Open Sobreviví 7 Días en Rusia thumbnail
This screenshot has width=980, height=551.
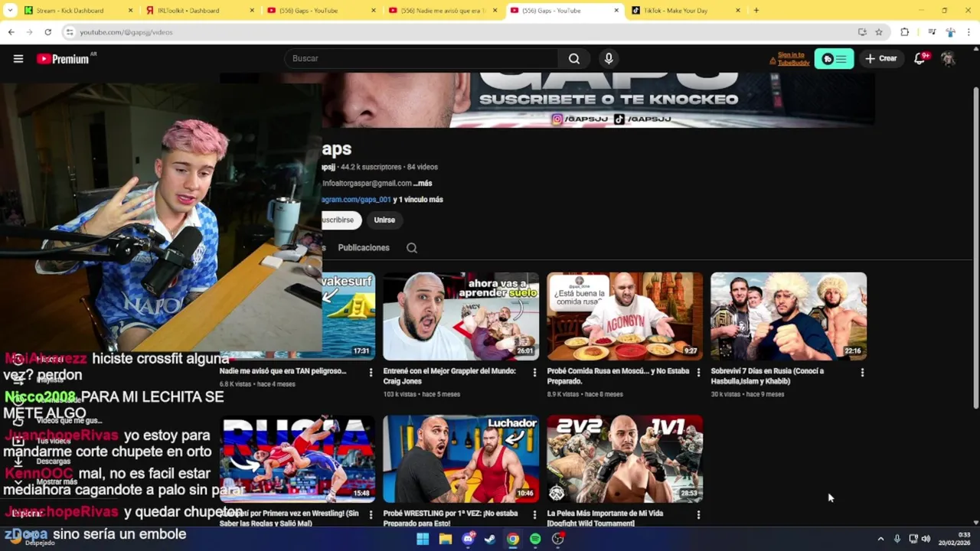coord(789,316)
